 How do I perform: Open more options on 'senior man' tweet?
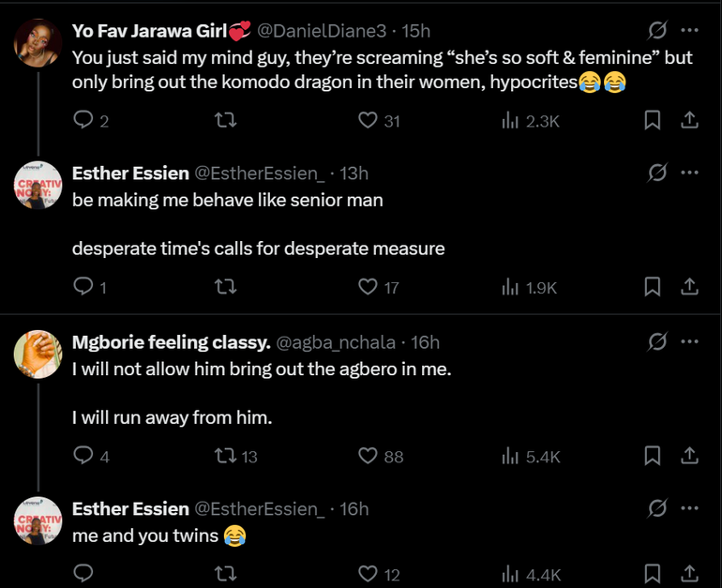[689, 173]
